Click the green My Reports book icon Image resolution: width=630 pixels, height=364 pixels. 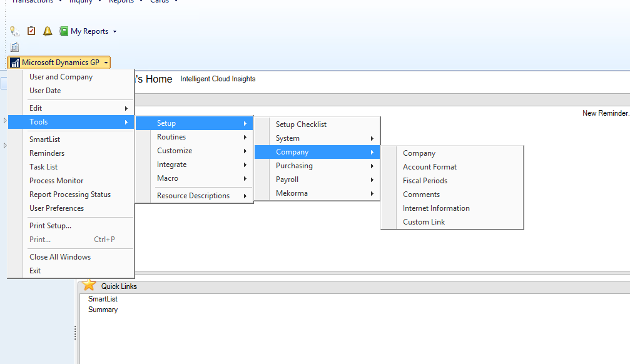click(x=63, y=31)
